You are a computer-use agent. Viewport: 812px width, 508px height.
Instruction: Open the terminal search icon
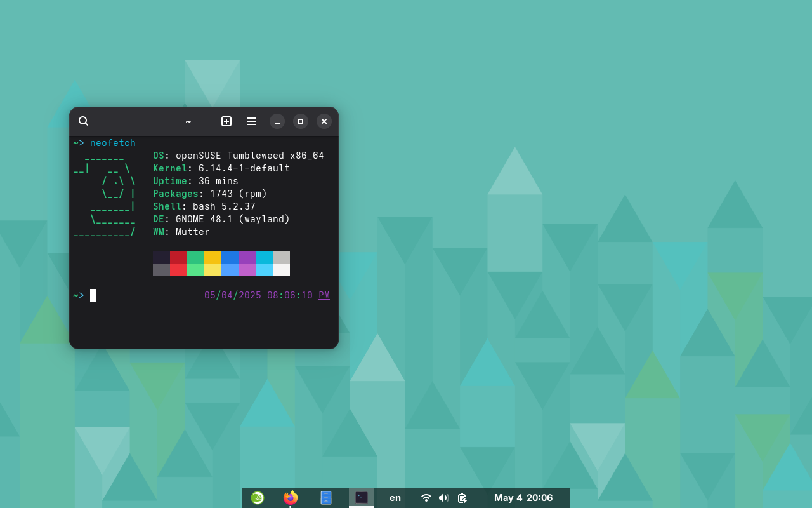(x=83, y=121)
